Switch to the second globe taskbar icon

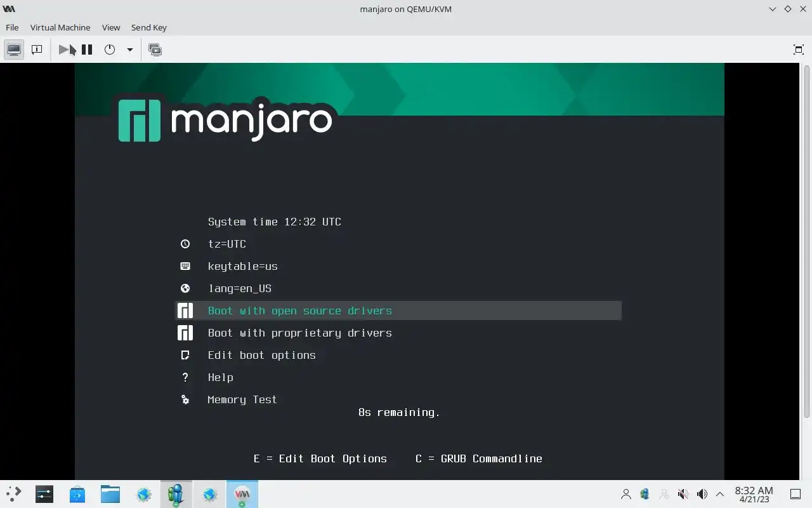point(209,494)
